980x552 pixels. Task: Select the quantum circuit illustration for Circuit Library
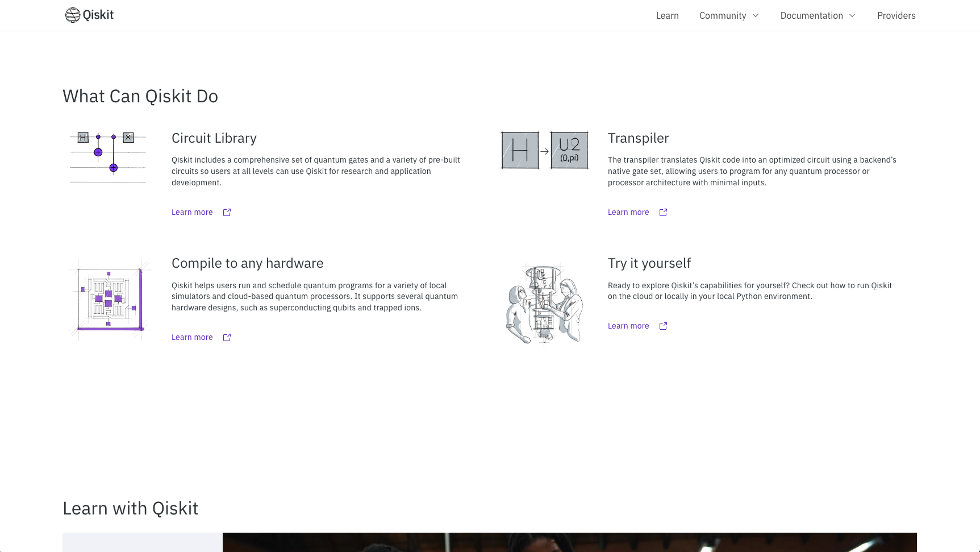[108, 156]
